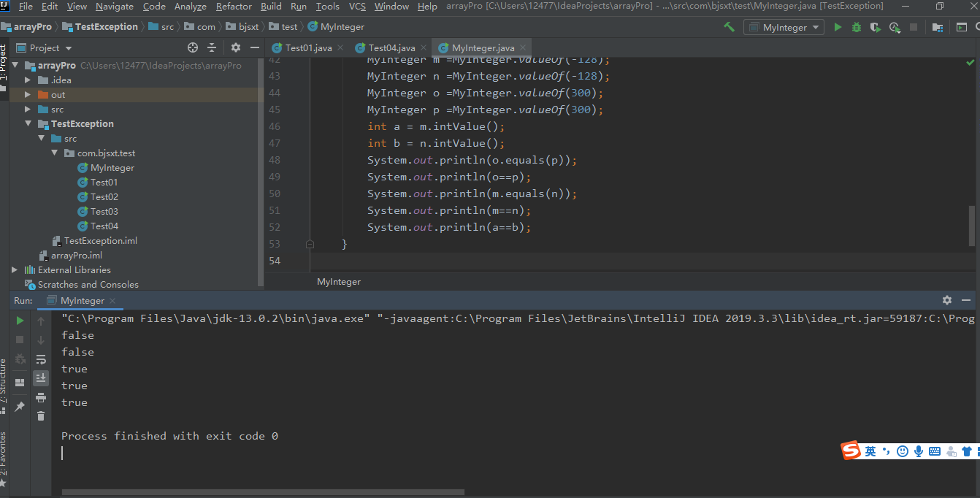The width and height of the screenshot is (980, 498).
Task: Open the profiler run icon
Action: pyautogui.click(x=895, y=27)
